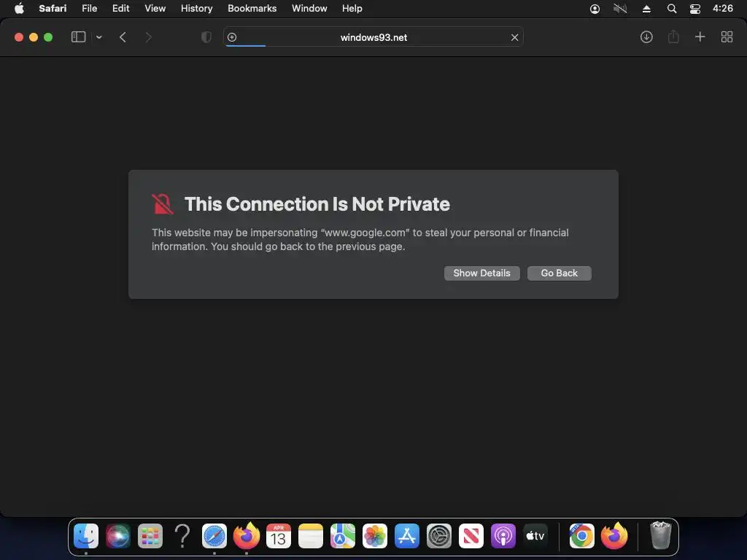Viewport: 747px width, 560px height.
Task: Close the Safari window red button
Action: point(19,37)
